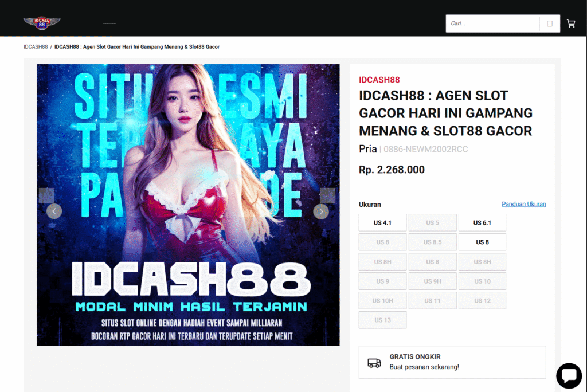Click the main product banner image

(188, 143)
